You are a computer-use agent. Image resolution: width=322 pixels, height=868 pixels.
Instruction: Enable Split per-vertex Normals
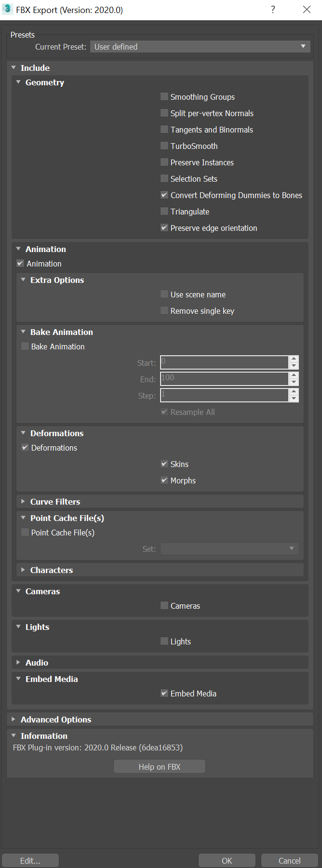[x=164, y=113]
